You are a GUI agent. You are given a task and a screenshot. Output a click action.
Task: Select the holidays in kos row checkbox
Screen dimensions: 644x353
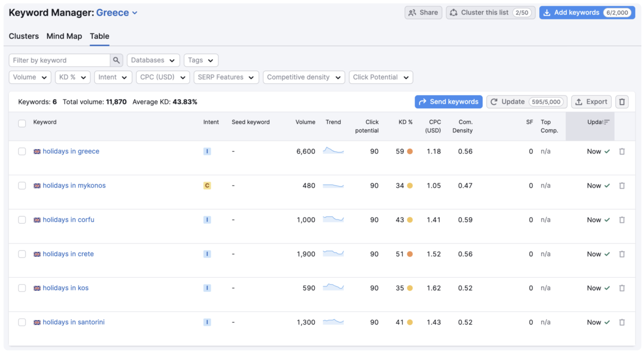click(22, 288)
